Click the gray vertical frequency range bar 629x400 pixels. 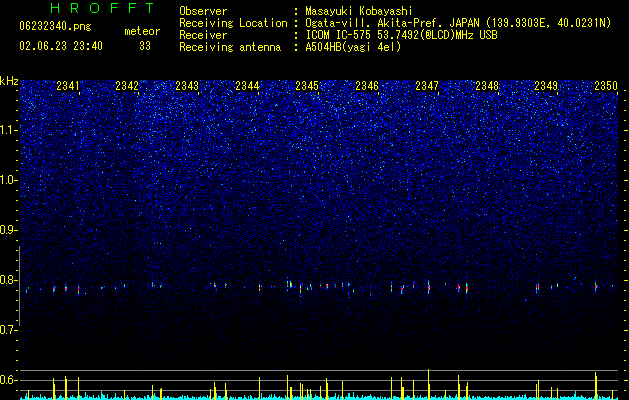click(x=20, y=286)
